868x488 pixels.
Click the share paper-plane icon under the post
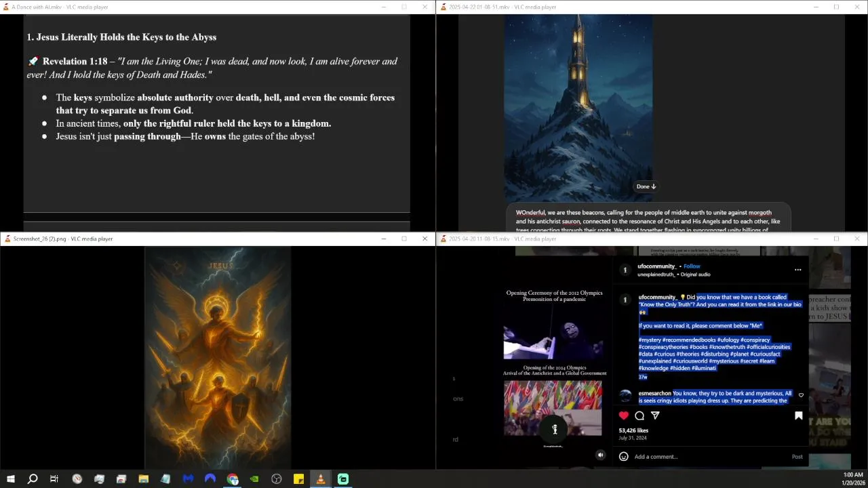tap(655, 415)
